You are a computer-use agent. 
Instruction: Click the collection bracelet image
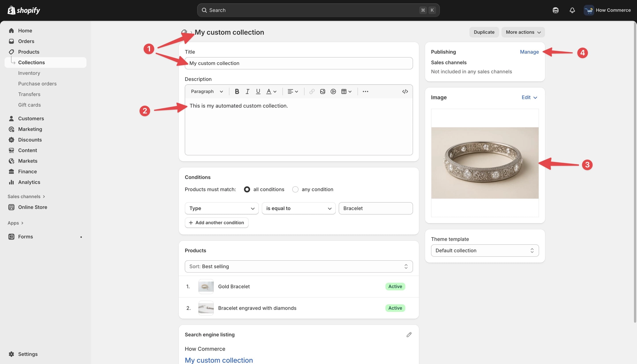tap(485, 163)
